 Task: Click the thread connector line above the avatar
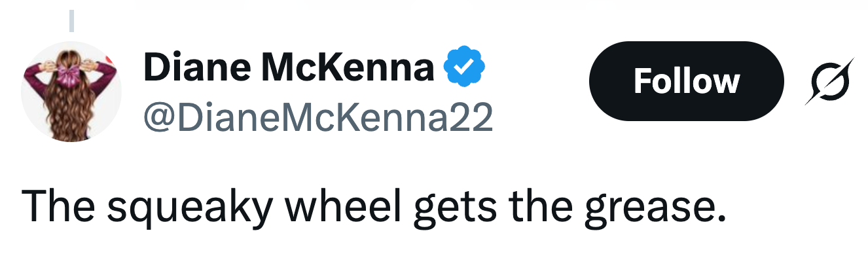coord(71,20)
